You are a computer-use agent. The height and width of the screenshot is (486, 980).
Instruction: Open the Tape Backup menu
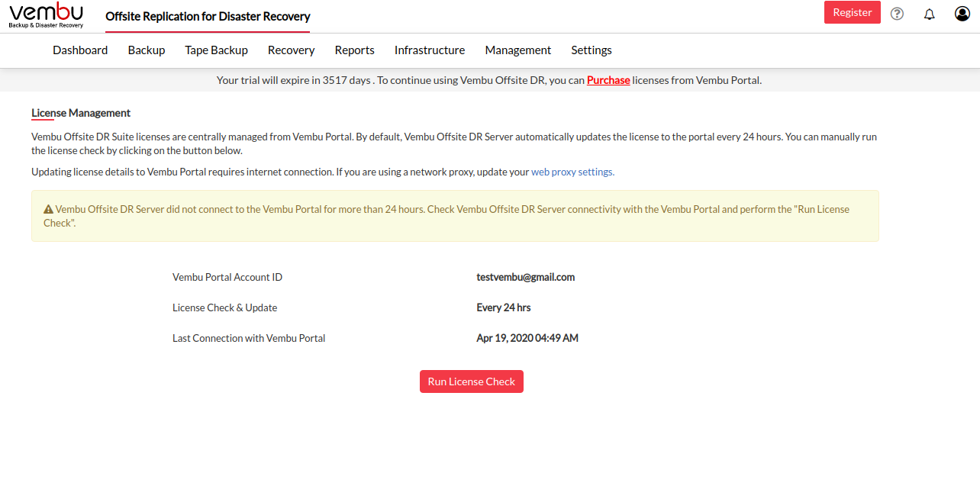click(216, 50)
